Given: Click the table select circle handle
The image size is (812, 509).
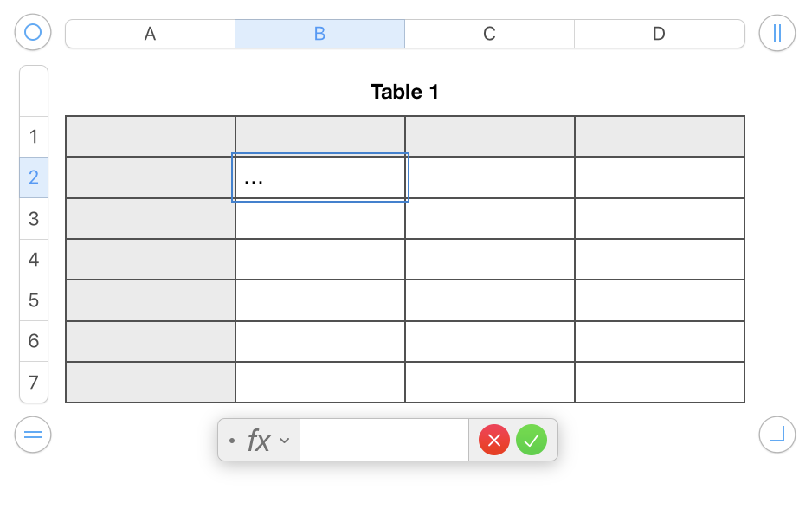Looking at the screenshot, I should point(33,33).
